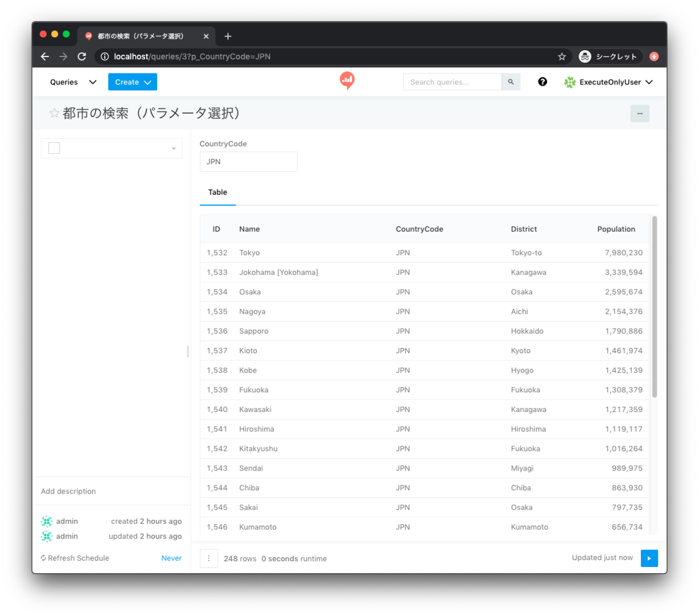This screenshot has width=699, height=616.
Task: Bookmark page with the star icon
Action: point(562,57)
